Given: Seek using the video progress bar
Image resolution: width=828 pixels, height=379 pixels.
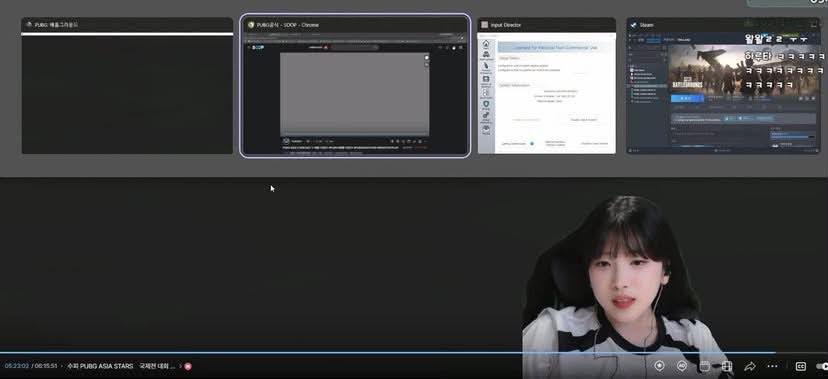Looking at the screenshot, I should coord(414,353).
